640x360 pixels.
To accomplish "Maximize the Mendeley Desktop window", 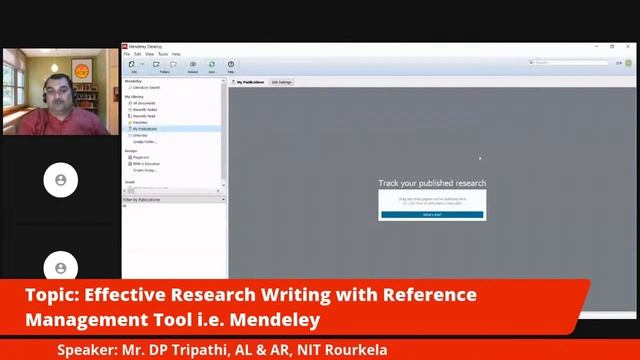I will pos(612,47).
